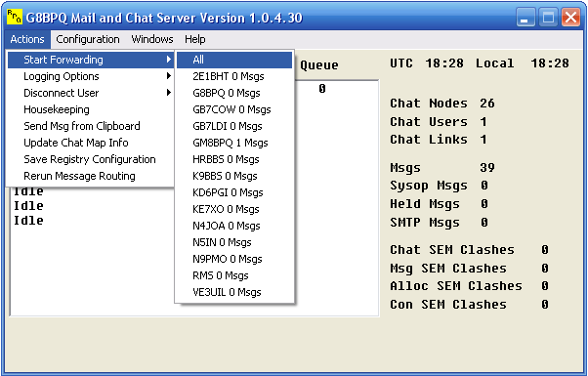Viewport: 588px width, 376px height.
Task: Click the SMTP Msgs label
Action: [425, 223]
